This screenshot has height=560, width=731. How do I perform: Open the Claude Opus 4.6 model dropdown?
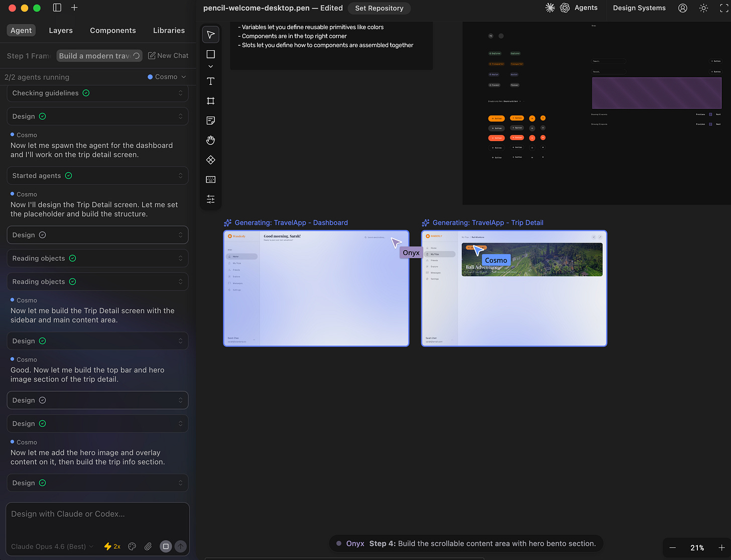pyautogui.click(x=52, y=546)
